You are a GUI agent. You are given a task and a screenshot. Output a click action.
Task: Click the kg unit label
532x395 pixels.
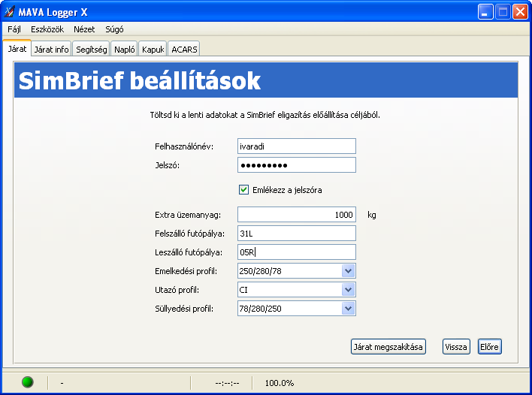pos(371,215)
